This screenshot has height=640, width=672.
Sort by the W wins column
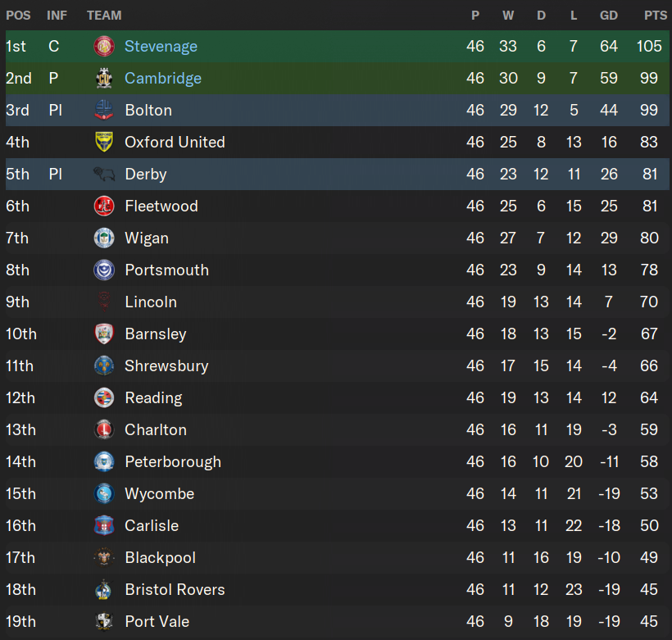(x=508, y=15)
